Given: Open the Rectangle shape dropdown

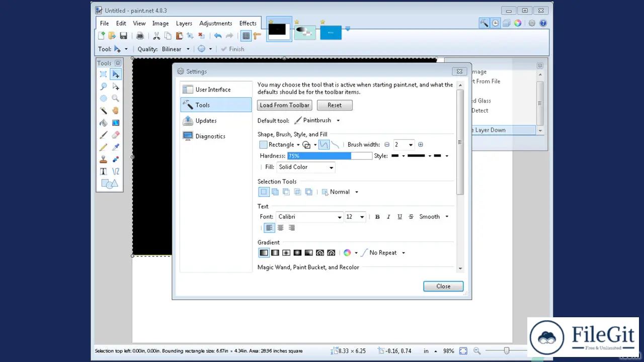Looking at the screenshot, I should 280,145.
